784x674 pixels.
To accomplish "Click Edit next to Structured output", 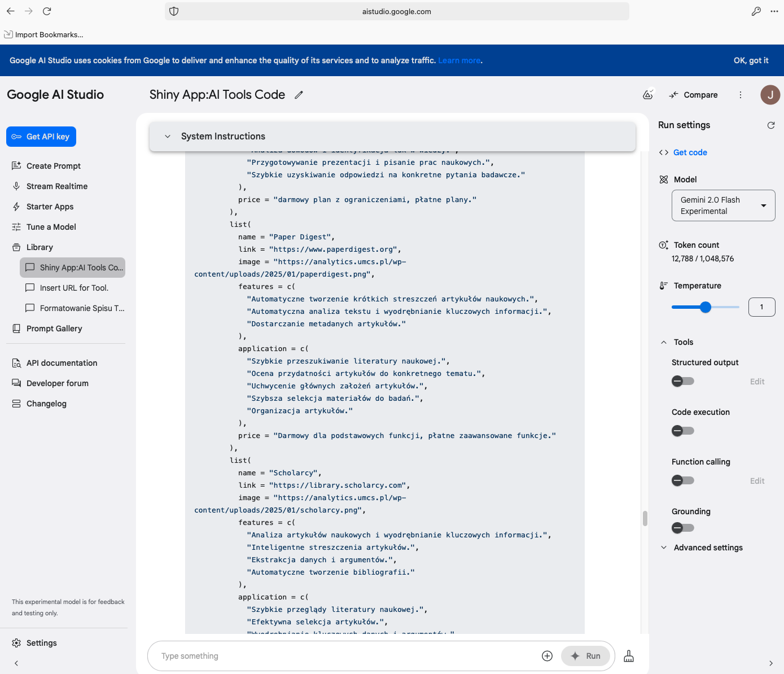I will (x=757, y=382).
